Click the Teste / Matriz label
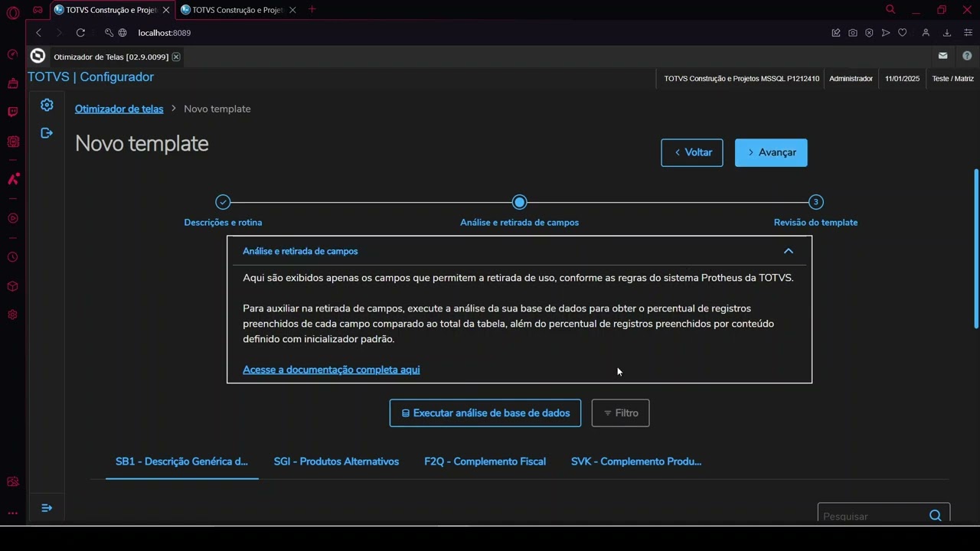Viewport: 980px width, 551px height. click(952, 79)
